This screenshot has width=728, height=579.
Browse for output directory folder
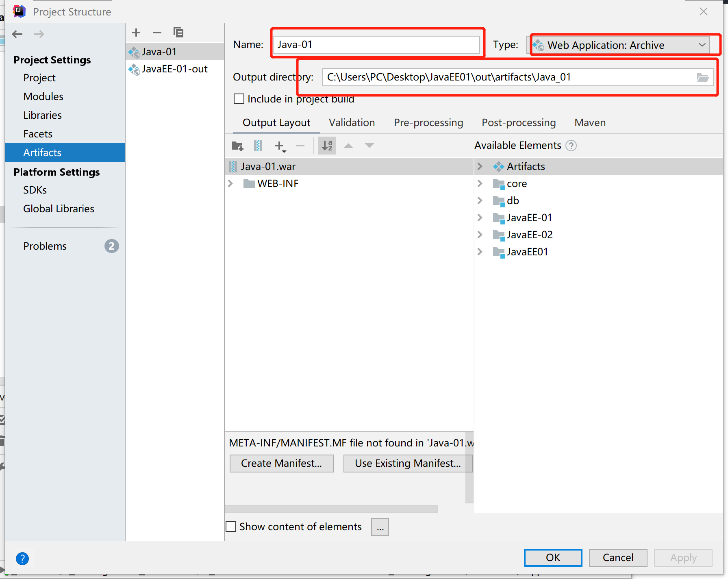coord(703,77)
